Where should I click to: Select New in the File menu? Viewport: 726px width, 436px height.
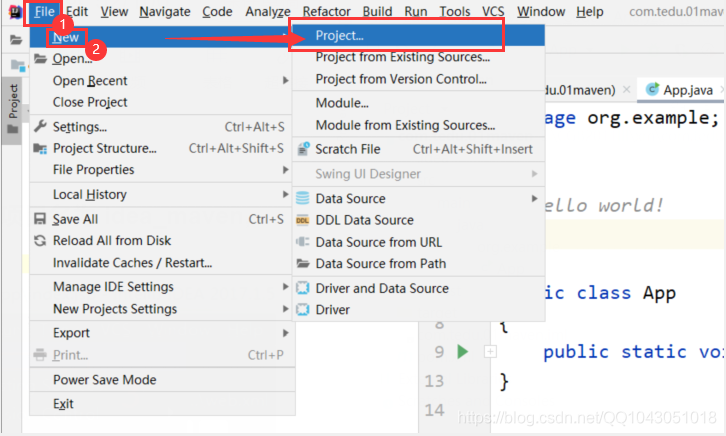(160, 37)
